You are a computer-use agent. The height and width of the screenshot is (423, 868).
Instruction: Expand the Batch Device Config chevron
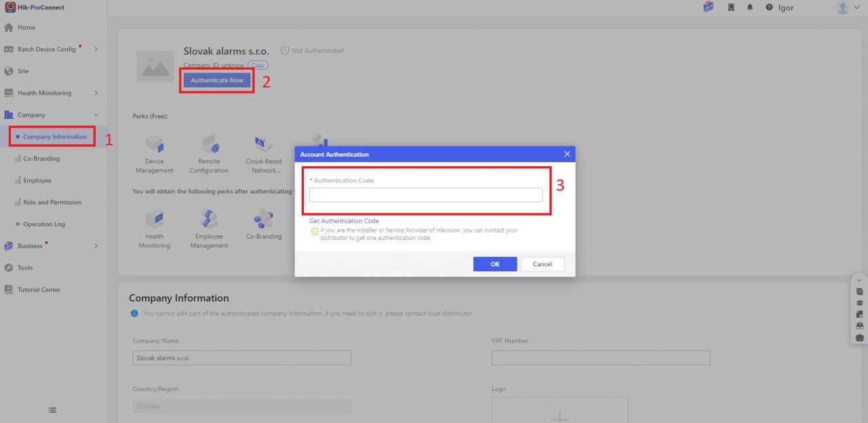click(96, 49)
